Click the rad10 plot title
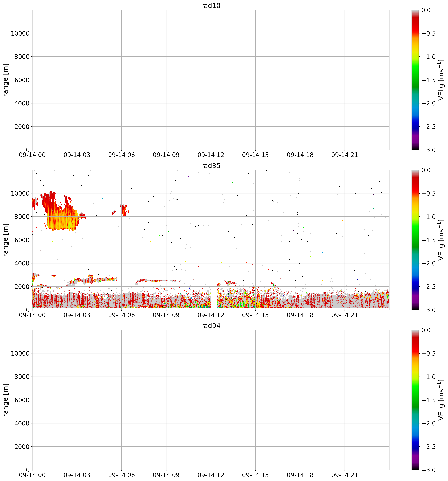Screen dimensions: 448x481 (211, 6)
